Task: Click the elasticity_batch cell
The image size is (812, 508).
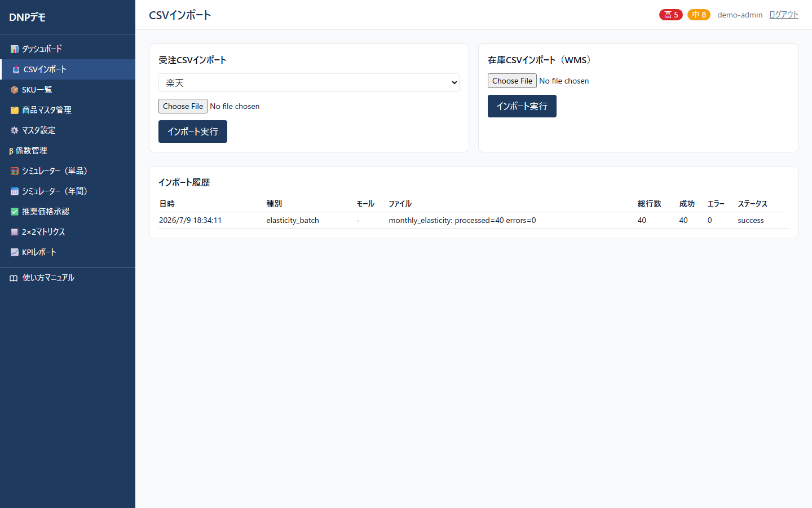Action: tap(293, 220)
